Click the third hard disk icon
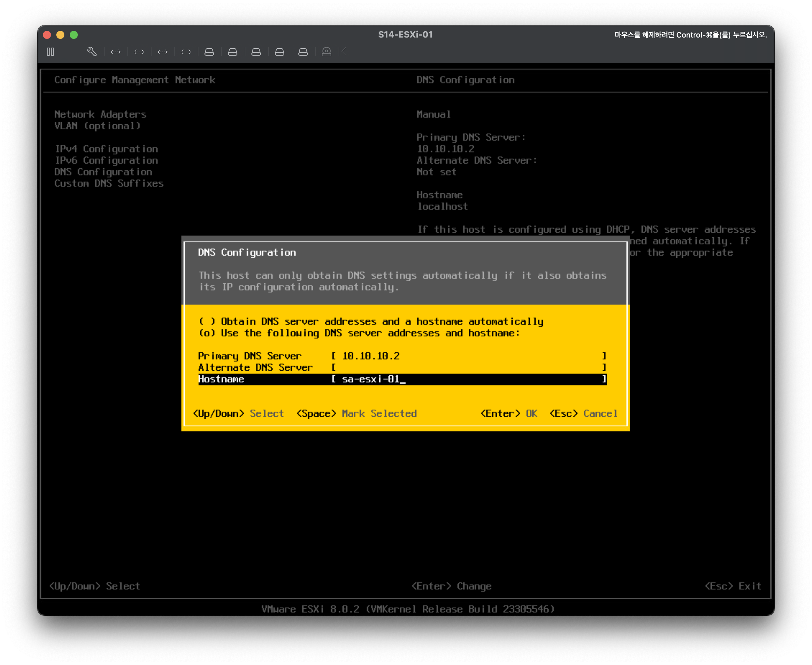Image resolution: width=812 pixels, height=665 pixels. pos(256,52)
